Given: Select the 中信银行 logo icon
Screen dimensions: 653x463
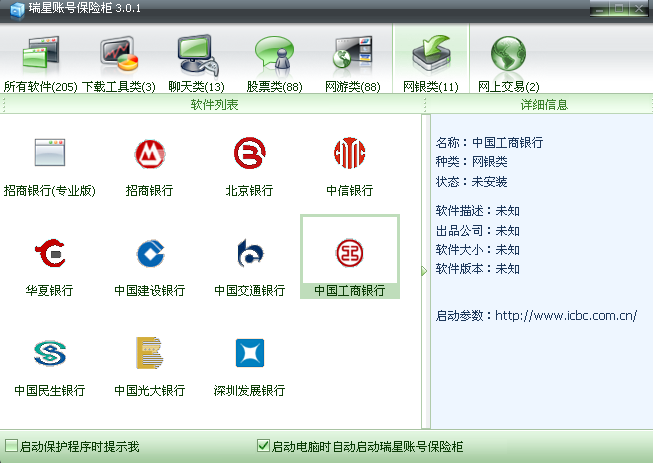Looking at the screenshot, I should [x=349, y=153].
